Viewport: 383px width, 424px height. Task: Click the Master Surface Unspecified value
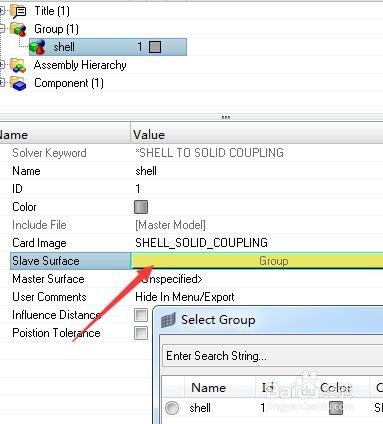coord(169,279)
